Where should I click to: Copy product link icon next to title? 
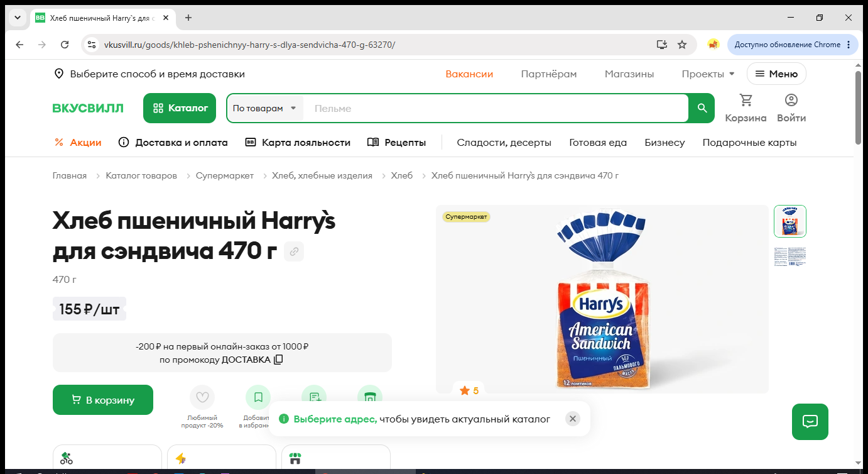point(295,252)
